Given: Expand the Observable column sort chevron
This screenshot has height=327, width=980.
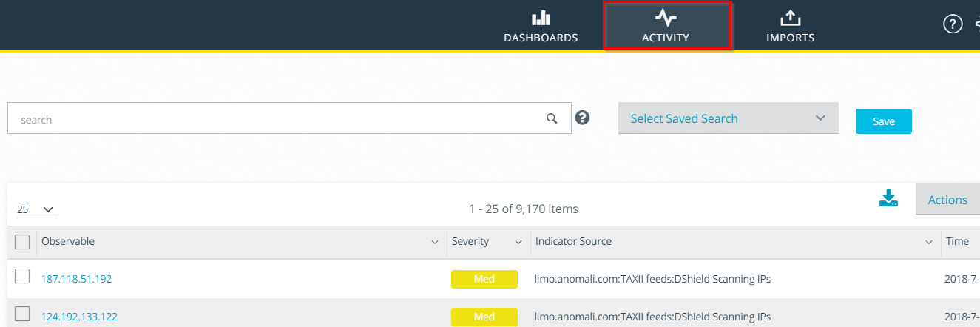Looking at the screenshot, I should [434, 242].
